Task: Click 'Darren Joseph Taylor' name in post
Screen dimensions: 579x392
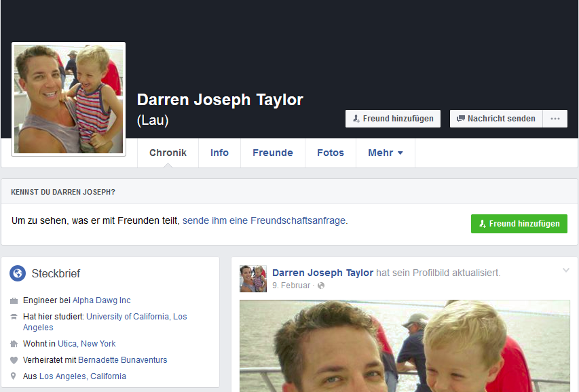Action: click(322, 273)
